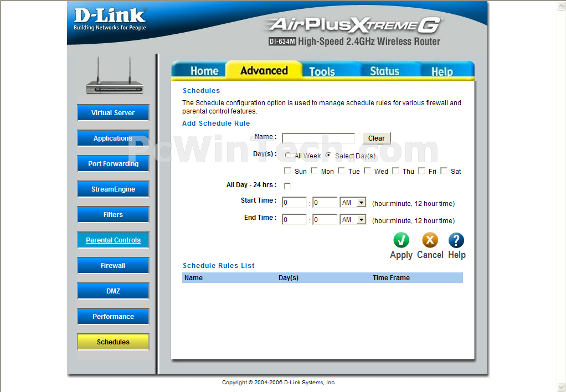
Task: Go to DMZ page
Action: [x=113, y=291]
